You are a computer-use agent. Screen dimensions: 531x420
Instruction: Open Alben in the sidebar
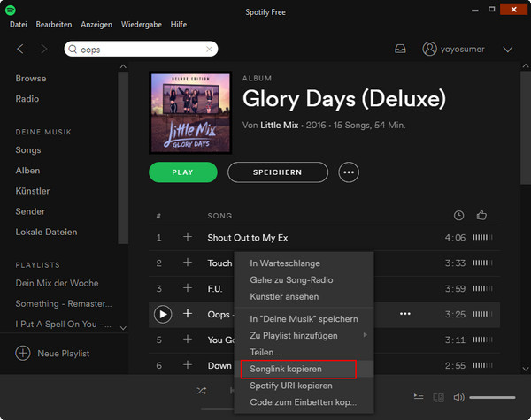point(27,171)
